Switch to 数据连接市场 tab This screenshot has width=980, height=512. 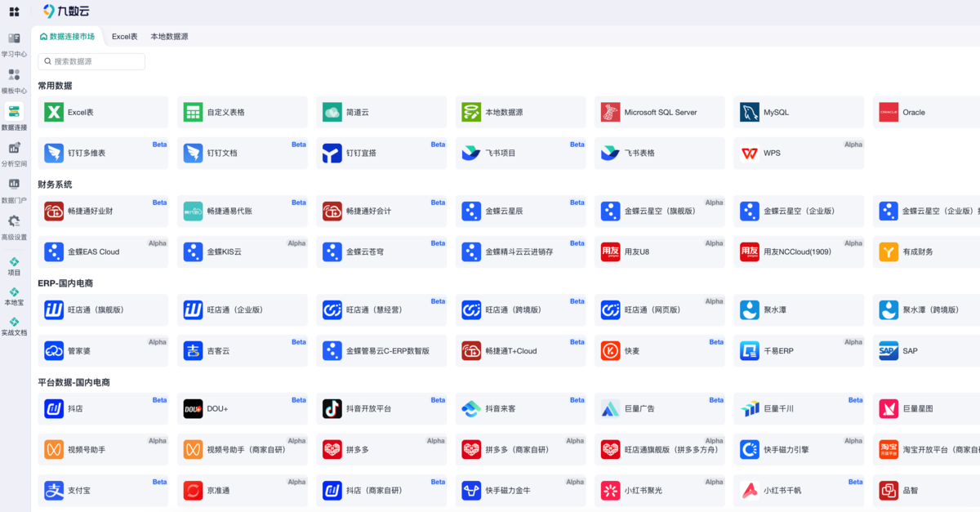point(67,37)
